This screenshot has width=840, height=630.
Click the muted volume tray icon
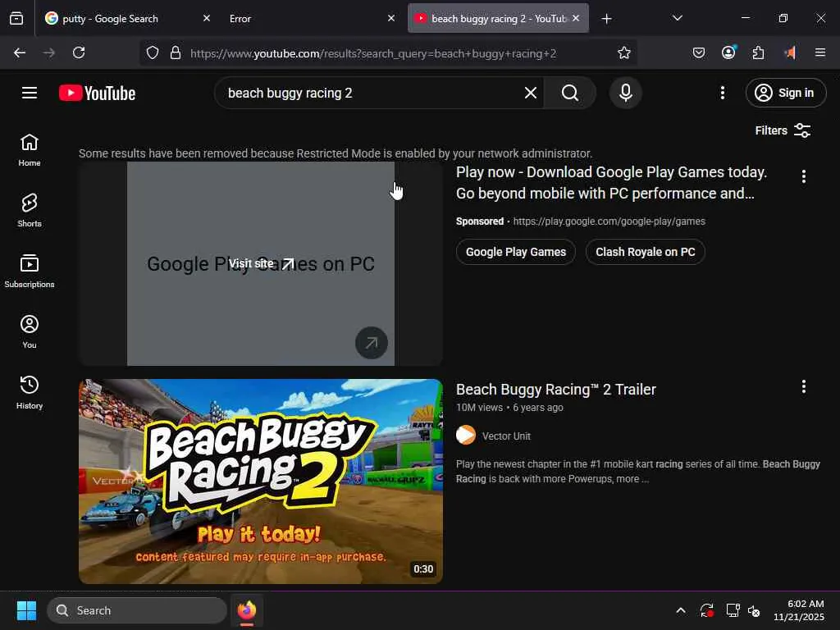tap(755, 610)
